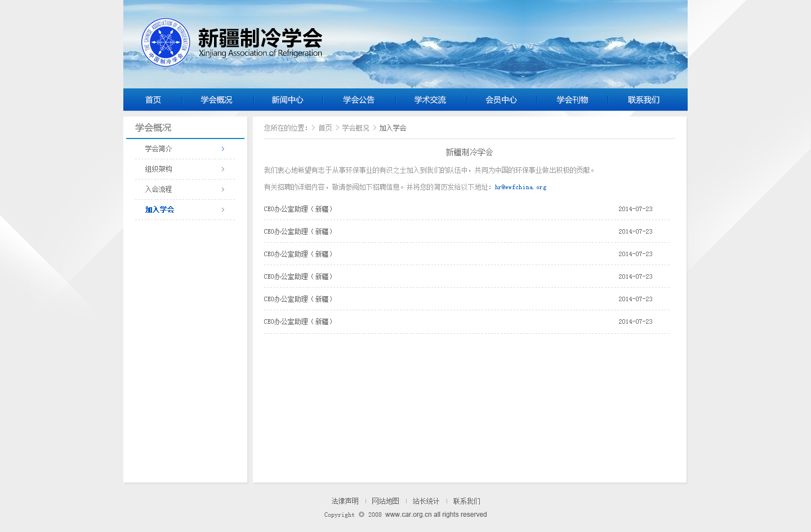Viewport: 811px width, 532px height.
Task: Open the 网站地图 footer link
Action: tap(385, 501)
